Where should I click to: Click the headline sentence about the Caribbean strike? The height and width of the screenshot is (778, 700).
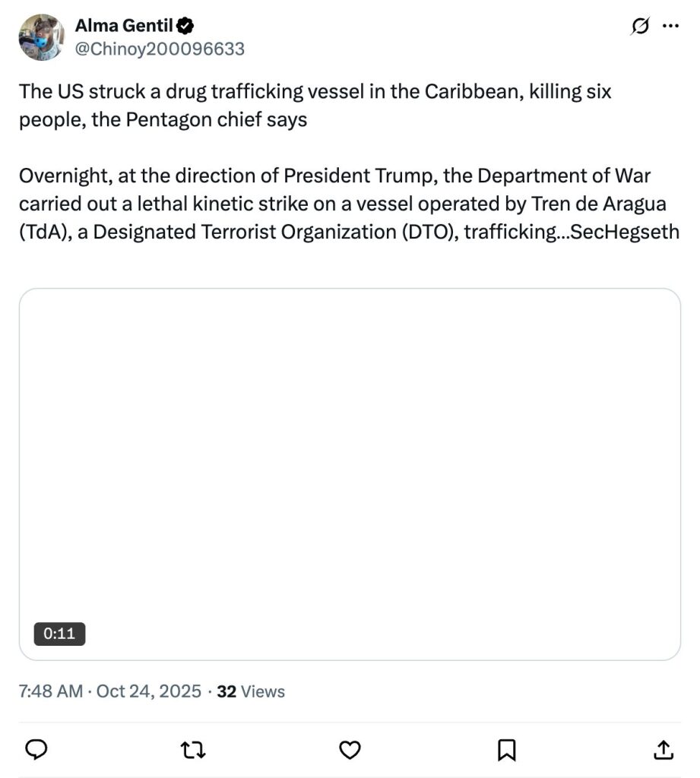coord(315,93)
